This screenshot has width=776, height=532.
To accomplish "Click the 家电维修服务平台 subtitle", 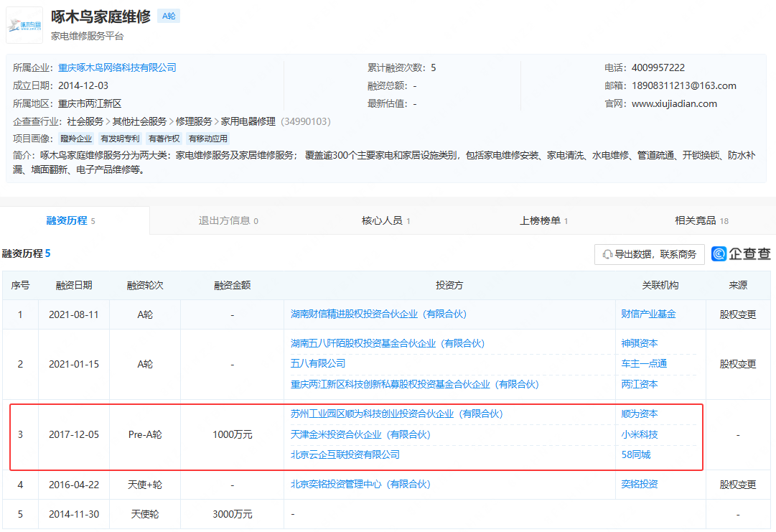I will click(x=87, y=36).
